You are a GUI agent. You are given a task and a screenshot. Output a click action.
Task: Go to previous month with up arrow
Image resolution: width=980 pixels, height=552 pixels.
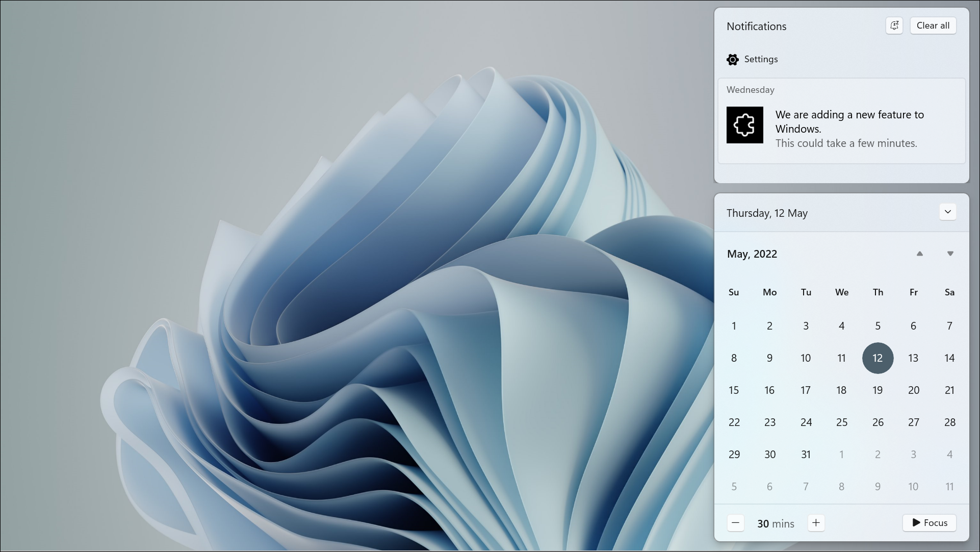919,254
